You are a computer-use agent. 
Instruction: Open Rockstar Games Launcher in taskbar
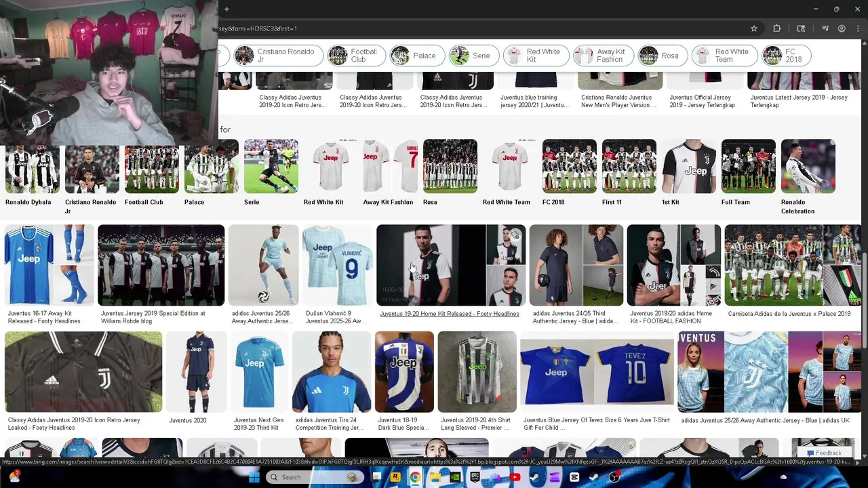click(395, 477)
